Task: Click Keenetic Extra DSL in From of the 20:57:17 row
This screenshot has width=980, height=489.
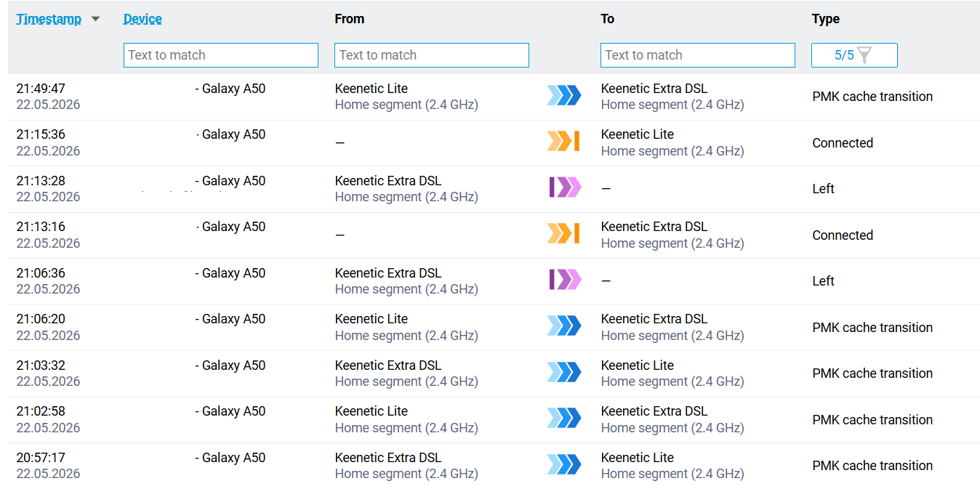Action: (388, 458)
